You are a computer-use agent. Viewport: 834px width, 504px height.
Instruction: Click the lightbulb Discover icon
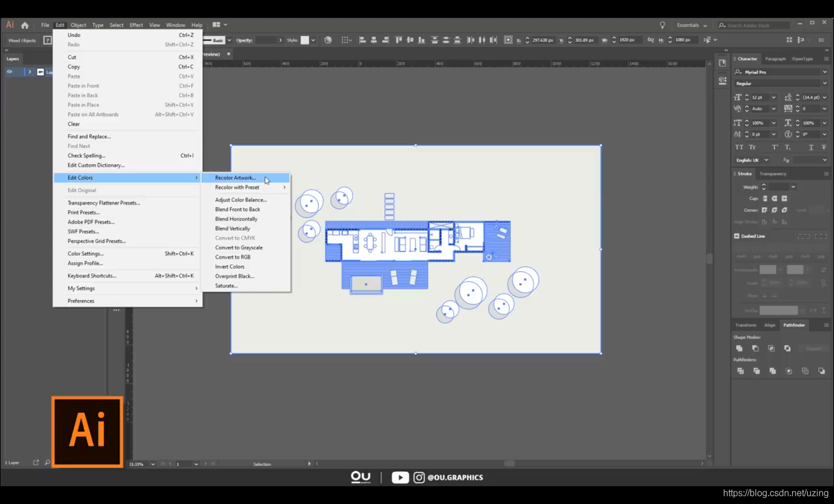(662, 25)
